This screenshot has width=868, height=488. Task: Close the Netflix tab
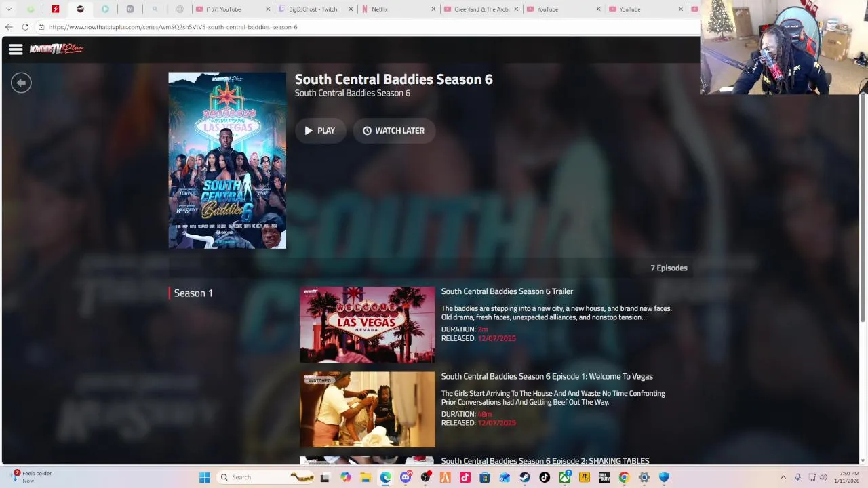(433, 9)
